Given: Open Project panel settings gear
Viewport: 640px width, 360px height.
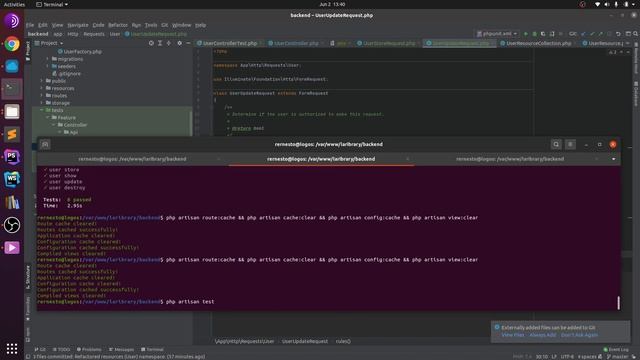Looking at the screenshot, I should [x=179, y=43].
